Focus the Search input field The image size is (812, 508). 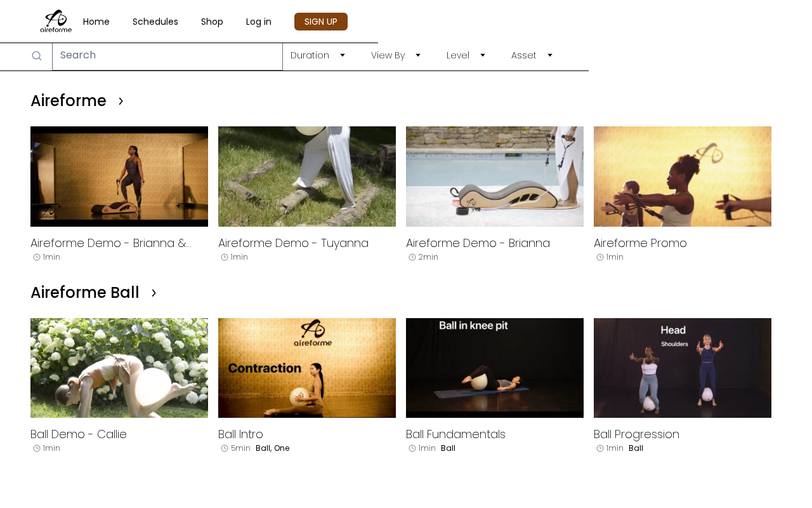coord(167,56)
